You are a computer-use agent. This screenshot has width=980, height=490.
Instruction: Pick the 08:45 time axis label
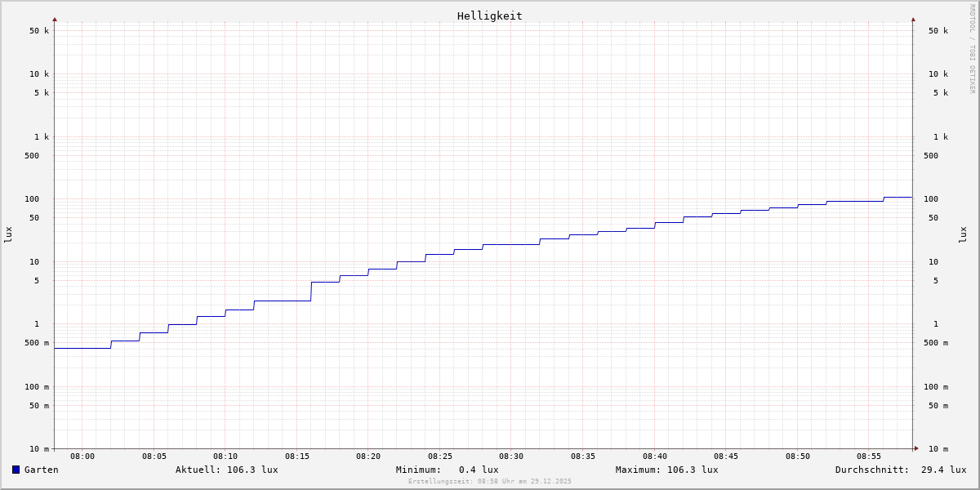(x=726, y=457)
